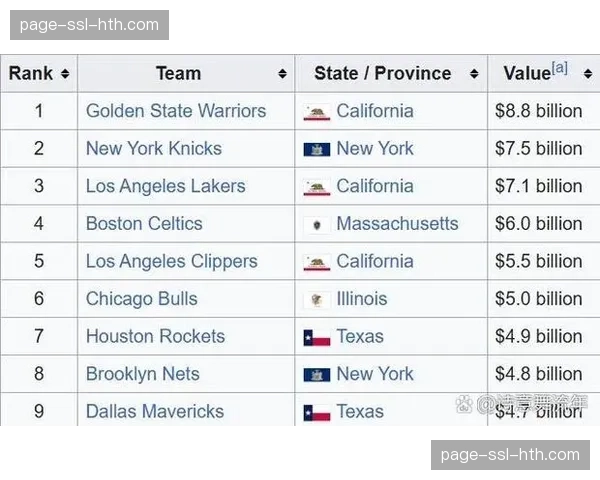Follow the Massachusetts state link
The image size is (600, 480).
tap(397, 224)
